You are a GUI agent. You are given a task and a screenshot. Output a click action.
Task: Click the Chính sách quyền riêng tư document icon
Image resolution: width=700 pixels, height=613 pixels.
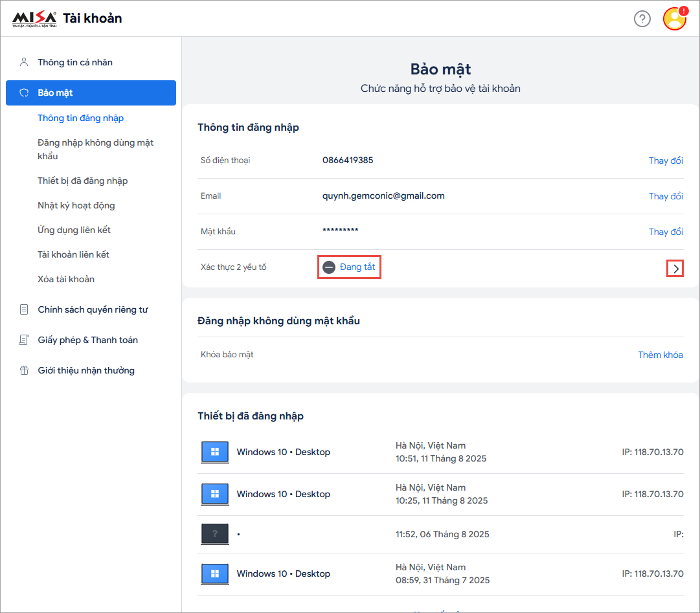(x=24, y=309)
